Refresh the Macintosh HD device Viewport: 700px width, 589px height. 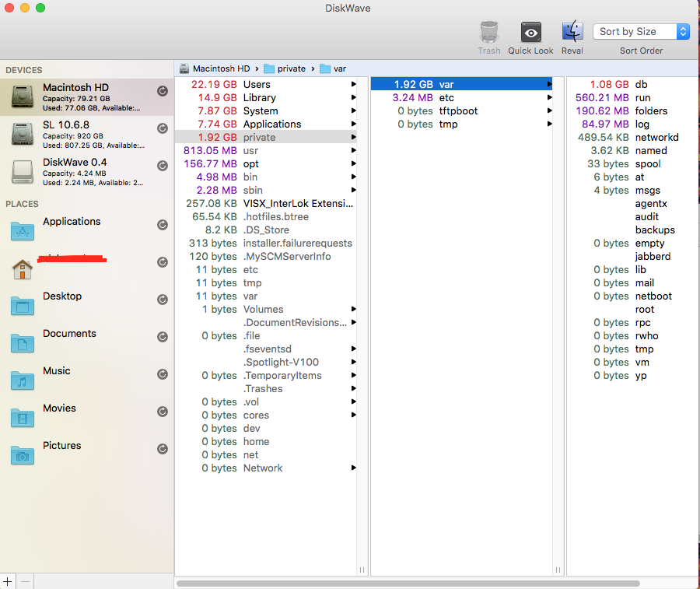(x=163, y=91)
